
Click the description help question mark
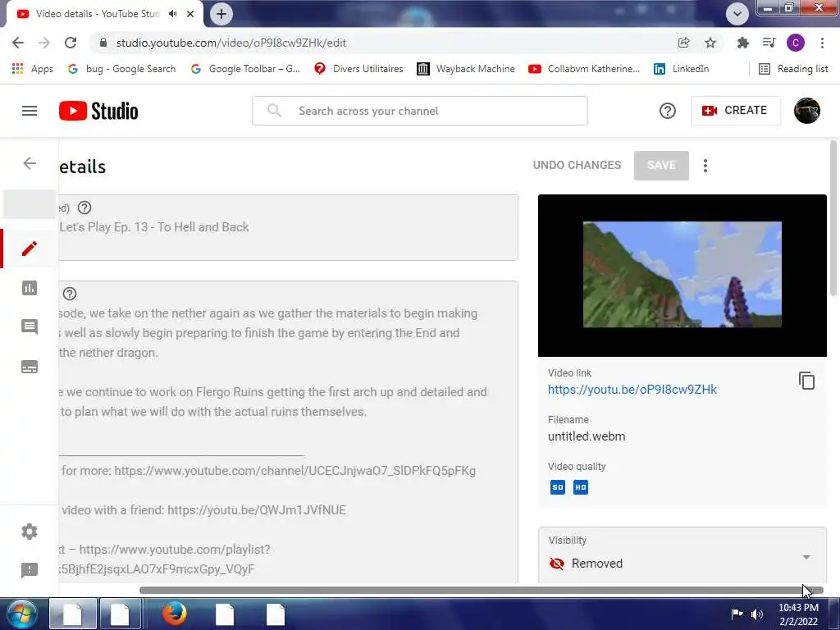point(70,294)
